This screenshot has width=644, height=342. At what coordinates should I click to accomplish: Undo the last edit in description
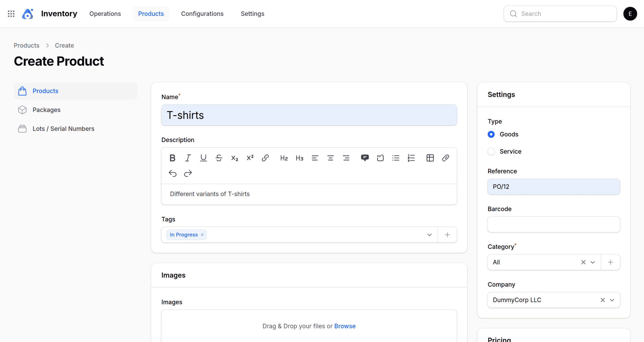click(173, 174)
